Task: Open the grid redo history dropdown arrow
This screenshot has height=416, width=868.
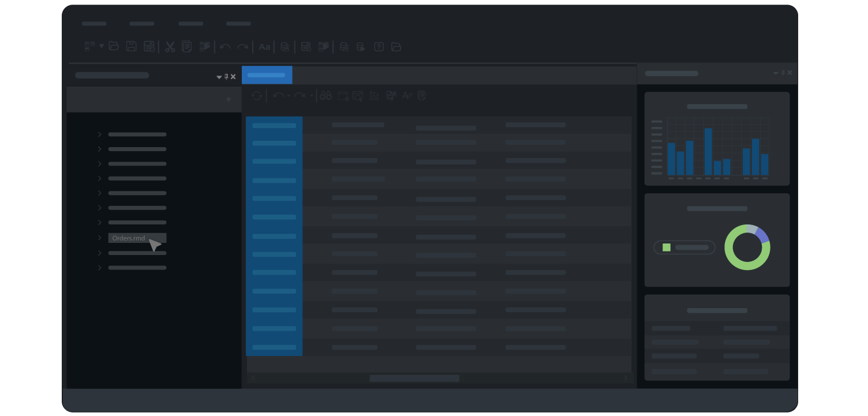Action: (x=312, y=96)
